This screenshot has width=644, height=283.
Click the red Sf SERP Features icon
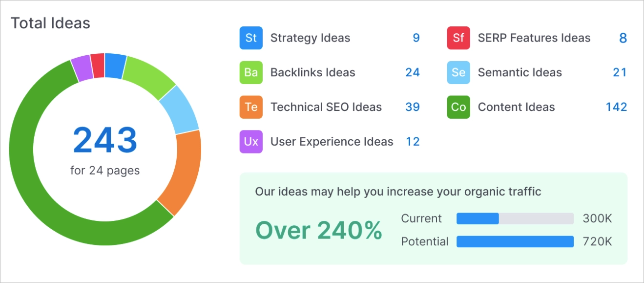coord(458,38)
